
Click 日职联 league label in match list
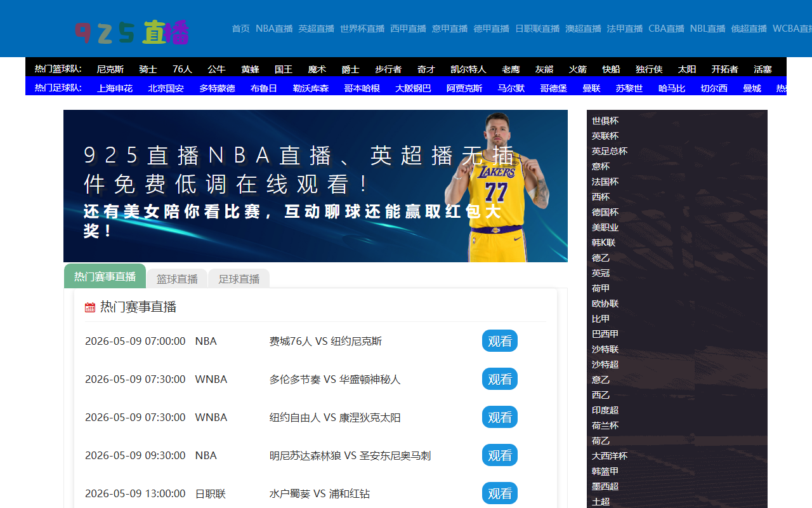pos(211,493)
